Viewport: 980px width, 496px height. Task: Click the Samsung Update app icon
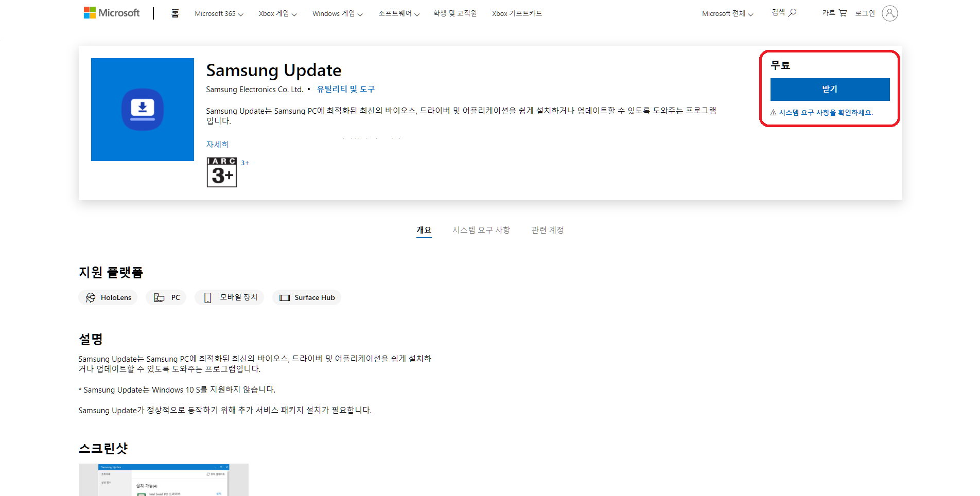pos(143,110)
